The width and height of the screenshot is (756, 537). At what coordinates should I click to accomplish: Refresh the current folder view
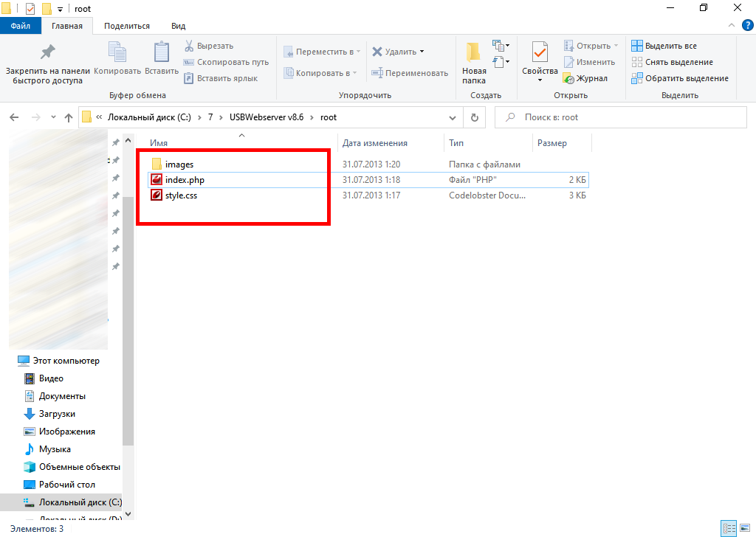474,117
